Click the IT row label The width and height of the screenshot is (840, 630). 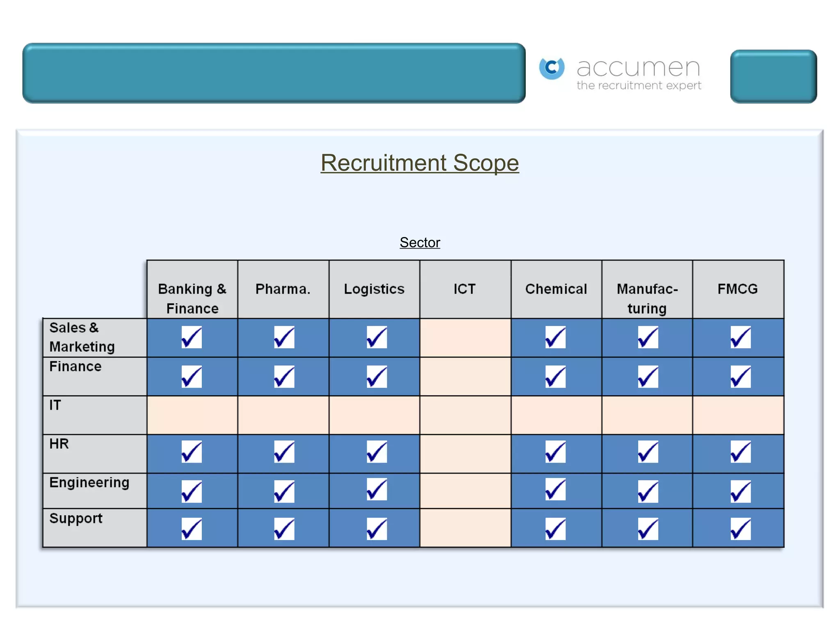point(95,415)
